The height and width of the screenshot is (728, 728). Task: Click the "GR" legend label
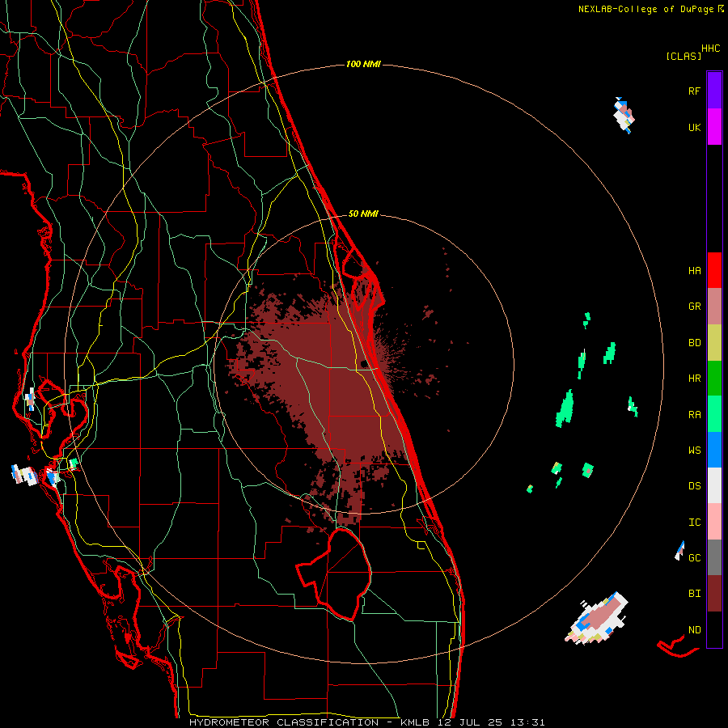(694, 307)
